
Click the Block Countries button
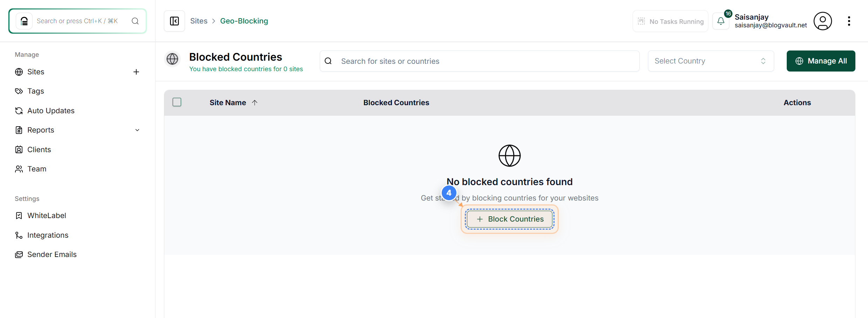coord(509,219)
